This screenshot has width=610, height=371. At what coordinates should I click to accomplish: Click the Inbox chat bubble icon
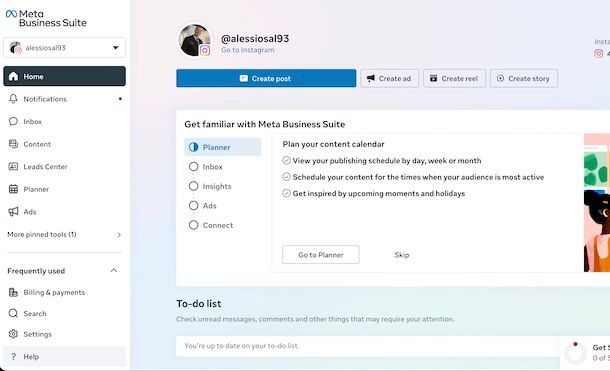tap(13, 121)
